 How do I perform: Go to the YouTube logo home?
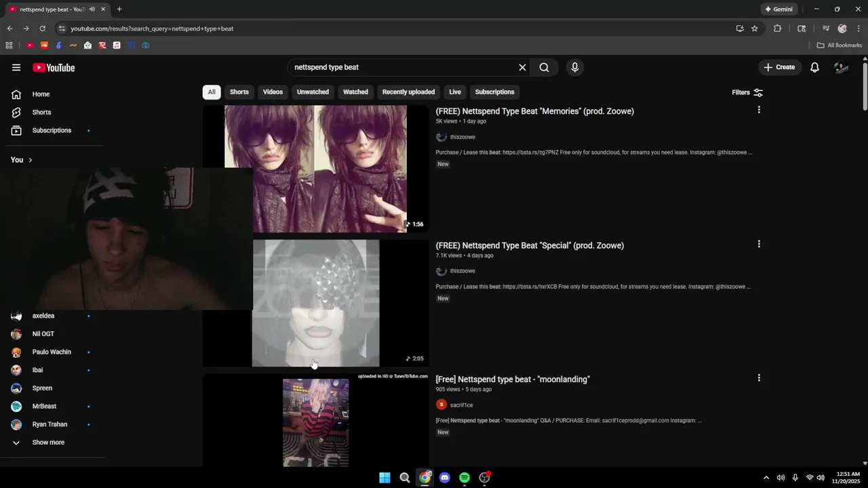(54, 67)
